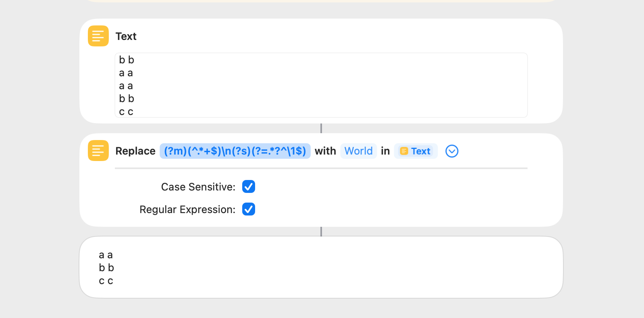Select the Text variable token in Replace action
644x318 pixels.
coord(416,151)
